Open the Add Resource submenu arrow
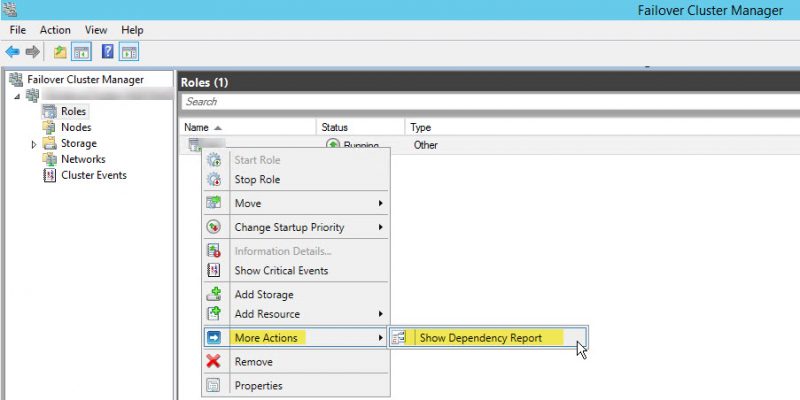 click(380, 314)
